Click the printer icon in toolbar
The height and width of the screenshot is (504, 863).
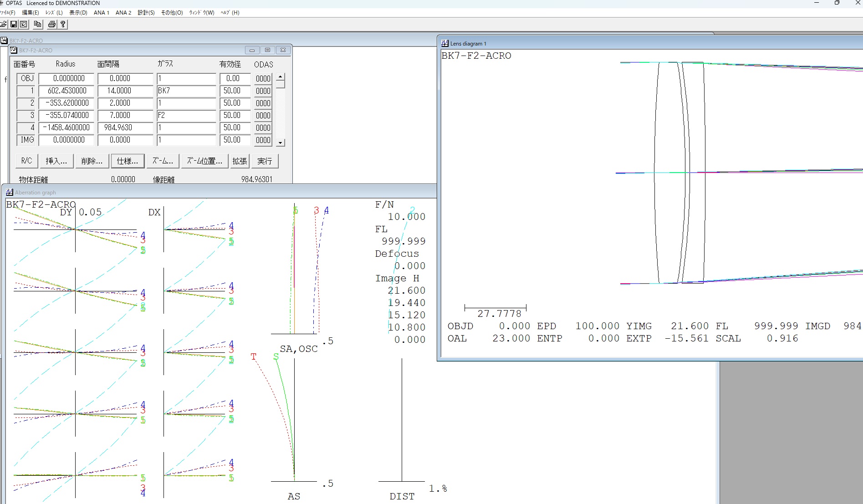click(x=52, y=25)
